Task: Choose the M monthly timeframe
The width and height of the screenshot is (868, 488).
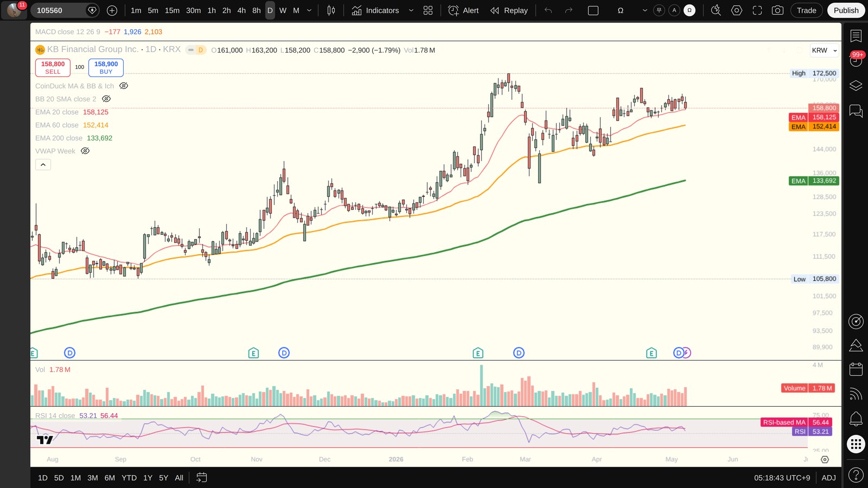Action: [x=296, y=10]
